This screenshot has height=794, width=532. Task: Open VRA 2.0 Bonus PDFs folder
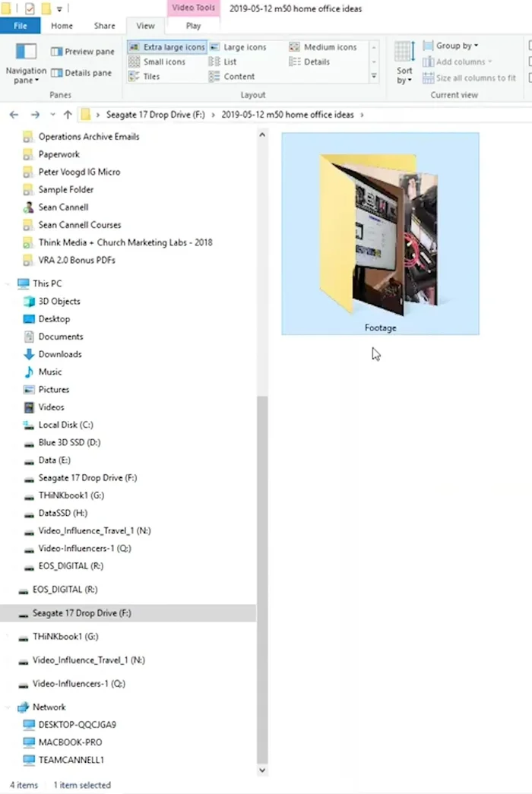(77, 261)
